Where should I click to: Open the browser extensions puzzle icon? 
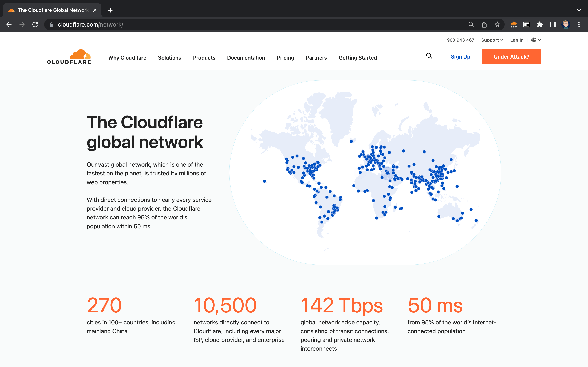tap(540, 24)
